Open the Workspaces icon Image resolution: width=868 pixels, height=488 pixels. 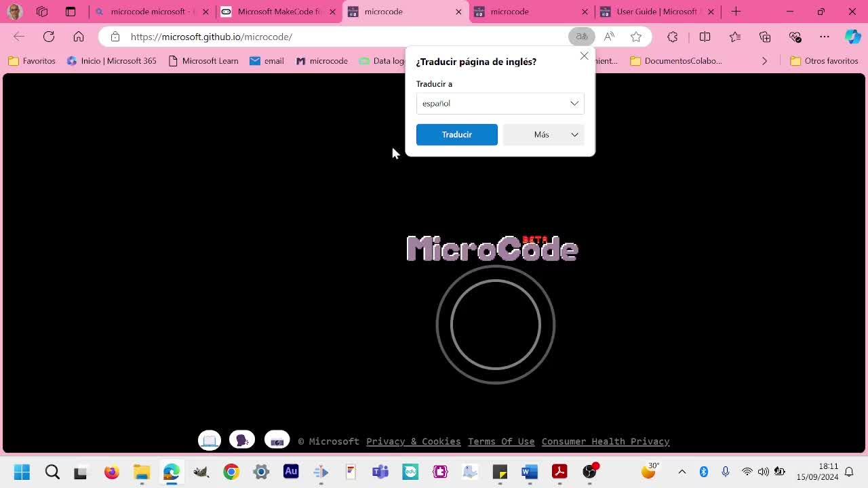(42, 12)
